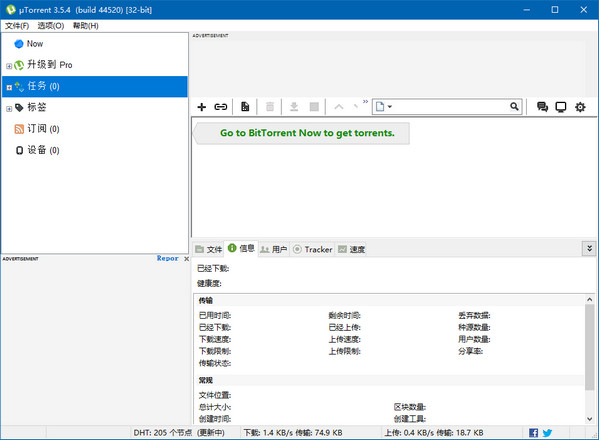Switch to the Tracker tab
This screenshot has height=440, width=599.
[312, 249]
